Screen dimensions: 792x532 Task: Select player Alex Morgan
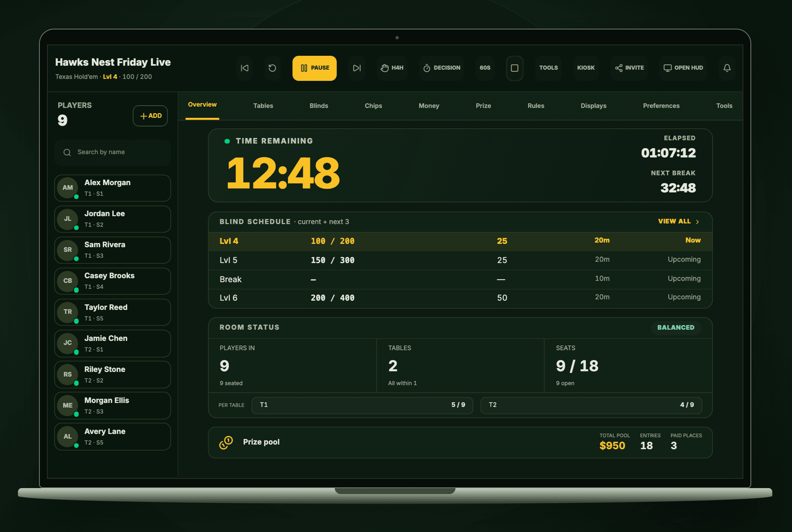pyautogui.click(x=113, y=188)
